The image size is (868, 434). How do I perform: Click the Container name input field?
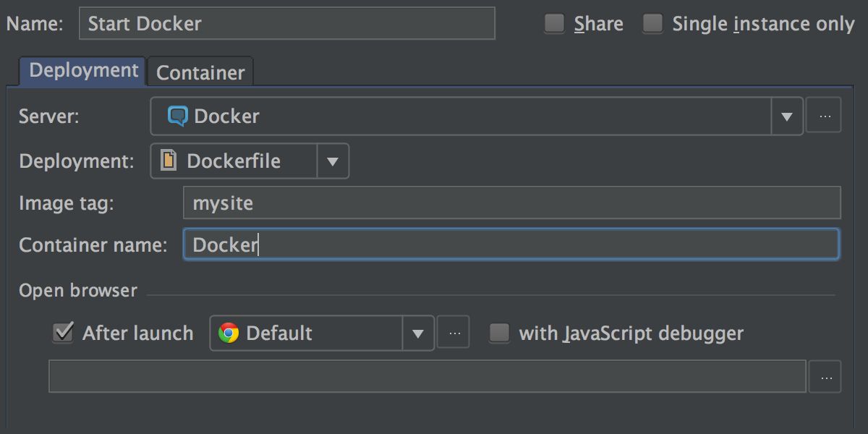[x=511, y=244]
